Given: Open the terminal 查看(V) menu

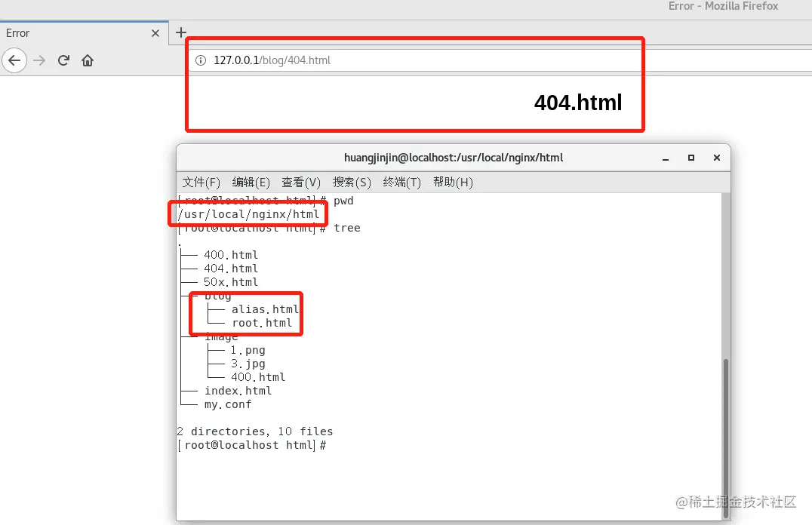Looking at the screenshot, I should (301, 183).
